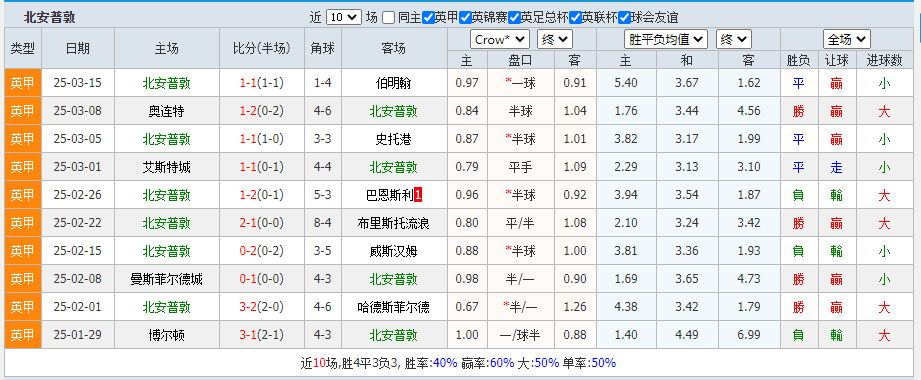Open home team 曼斯菲尔德城 link
The height and width of the screenshot is (380, 921).
167,279
